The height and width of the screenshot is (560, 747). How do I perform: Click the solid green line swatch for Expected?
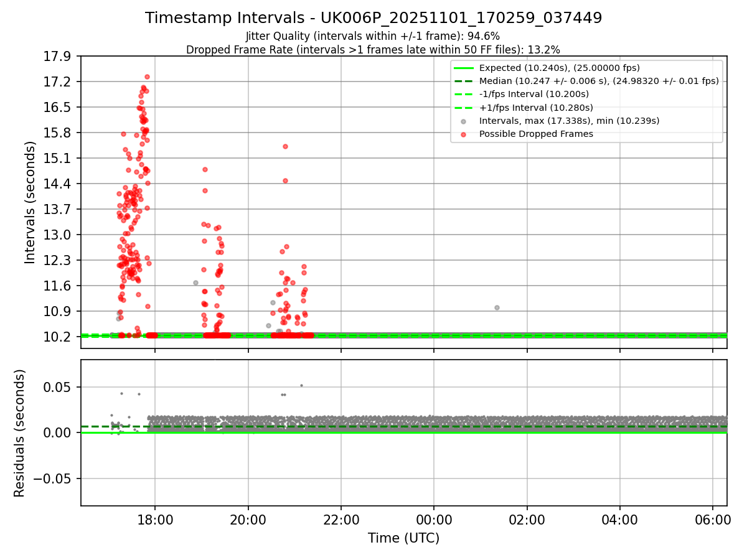click(464, 68)
